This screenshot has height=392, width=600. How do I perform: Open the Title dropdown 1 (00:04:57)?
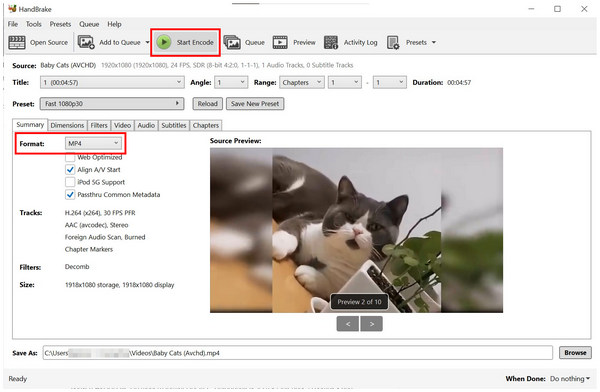(x=112, y=82)
